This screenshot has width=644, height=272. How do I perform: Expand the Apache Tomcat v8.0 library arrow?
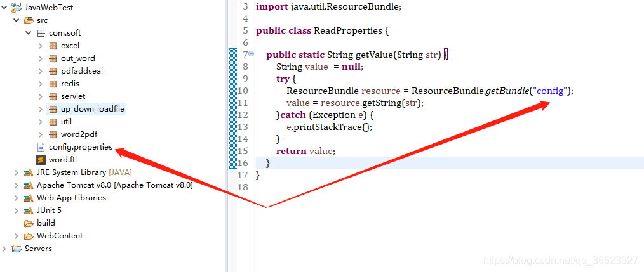point(16,185)
